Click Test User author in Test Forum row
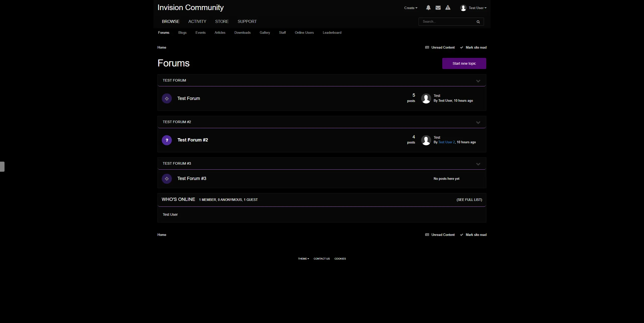This screenshot has width=644, height=323. pyautogui.click(x=445, y=101)
